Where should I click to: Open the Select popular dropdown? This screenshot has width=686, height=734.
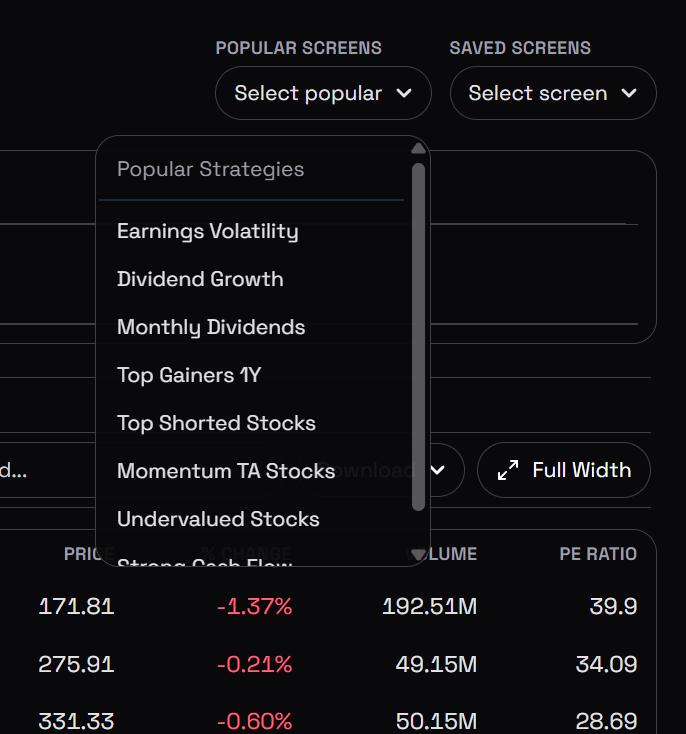coord(323,93)
